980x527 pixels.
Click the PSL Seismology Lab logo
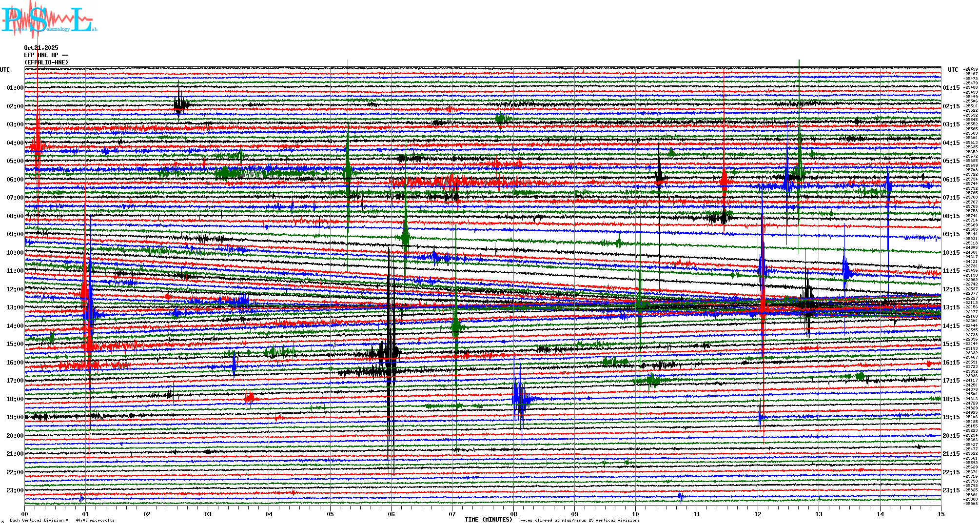coord(49,20)
